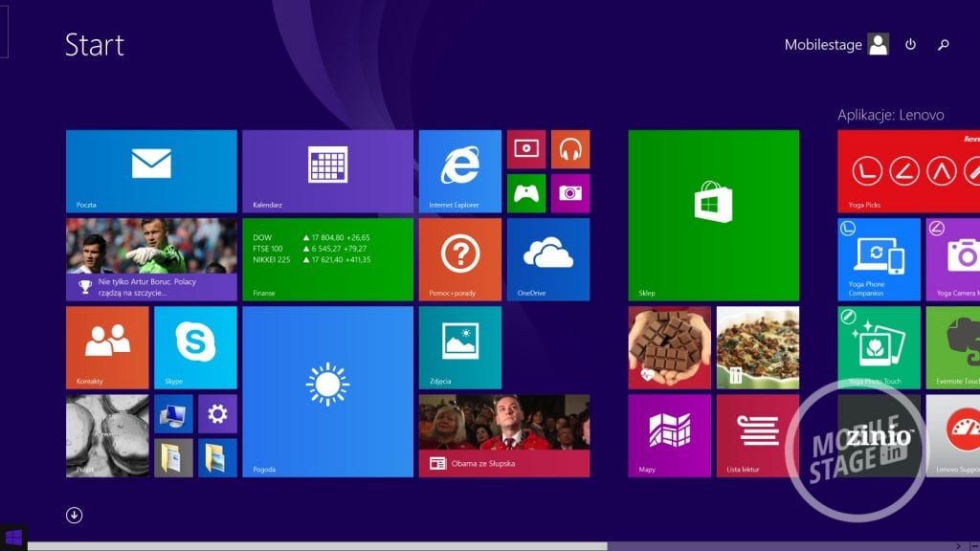
Task: Click the power options button
Action: (x=910, y=45)
